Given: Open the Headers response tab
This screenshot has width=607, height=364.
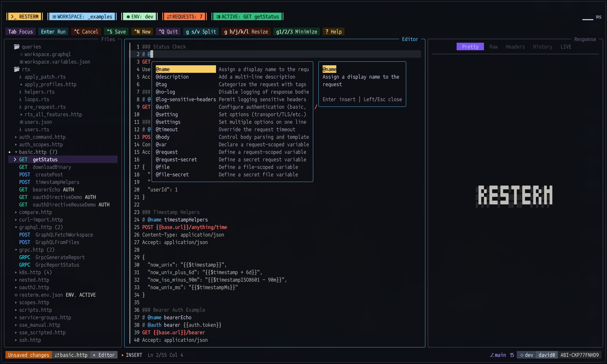Looking at the screenshot, I should pos(515,47).
